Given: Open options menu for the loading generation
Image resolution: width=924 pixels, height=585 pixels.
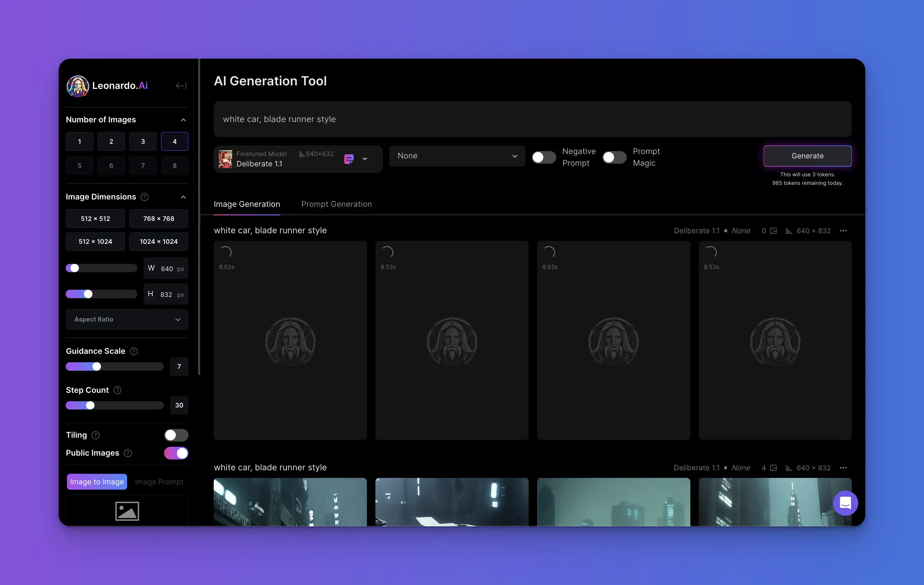Looking at the screenshot, I should (843, 231).
